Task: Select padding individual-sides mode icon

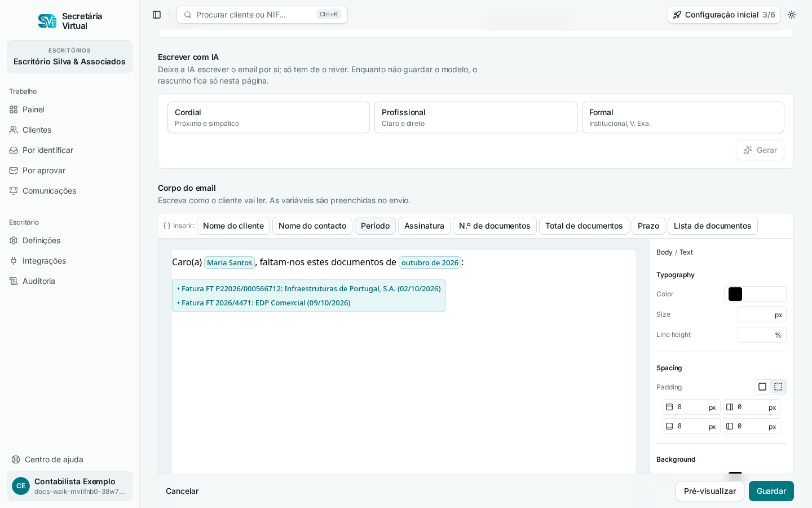Action: click(778, 387)
